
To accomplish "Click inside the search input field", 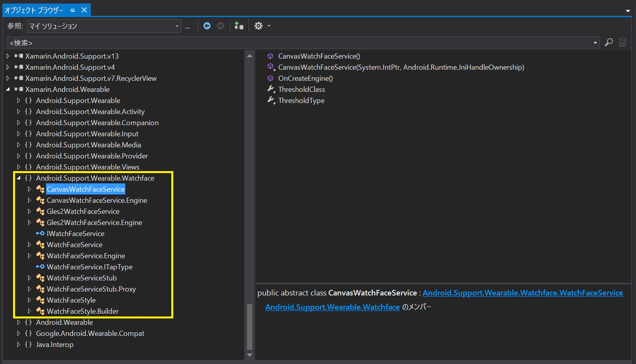I will tap(299, 43).
